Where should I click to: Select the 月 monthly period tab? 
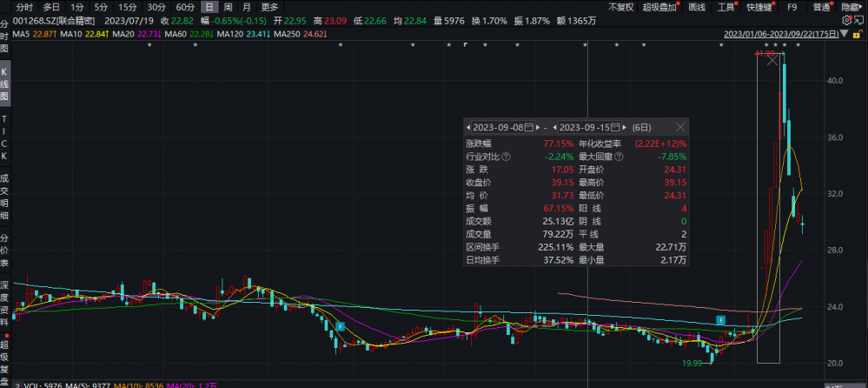tap(247, 7)
